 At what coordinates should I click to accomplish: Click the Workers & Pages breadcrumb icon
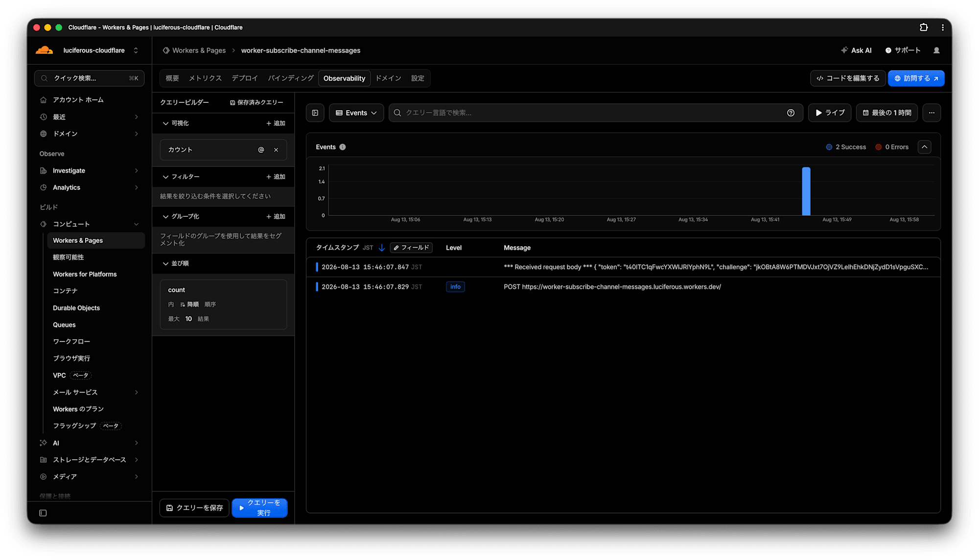[x=166, y=50]
